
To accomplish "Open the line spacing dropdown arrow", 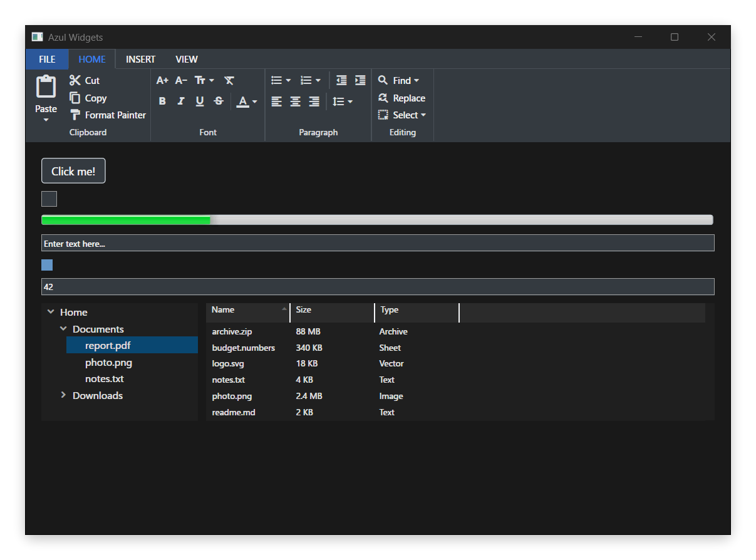I will (x=350, y=101).
